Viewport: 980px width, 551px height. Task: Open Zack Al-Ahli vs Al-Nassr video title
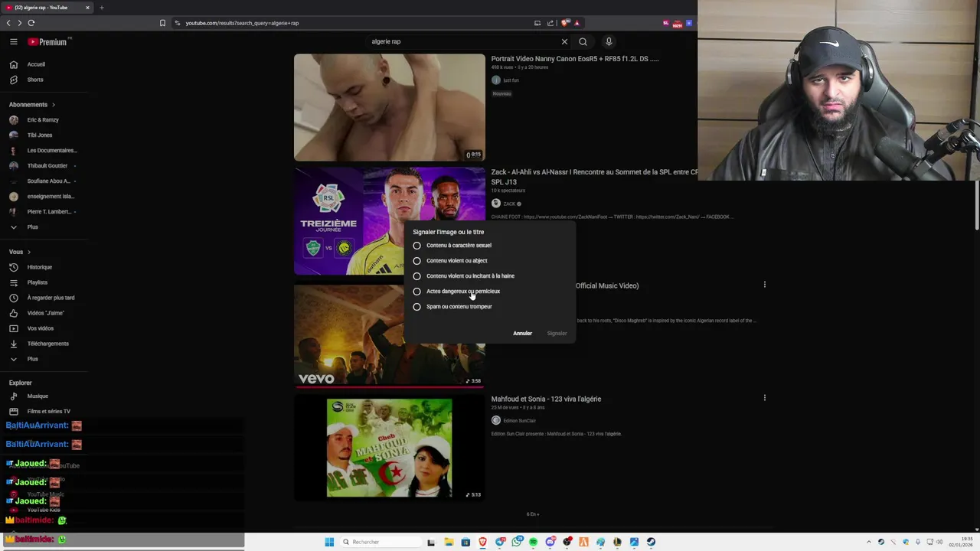[x=594, y=177]
